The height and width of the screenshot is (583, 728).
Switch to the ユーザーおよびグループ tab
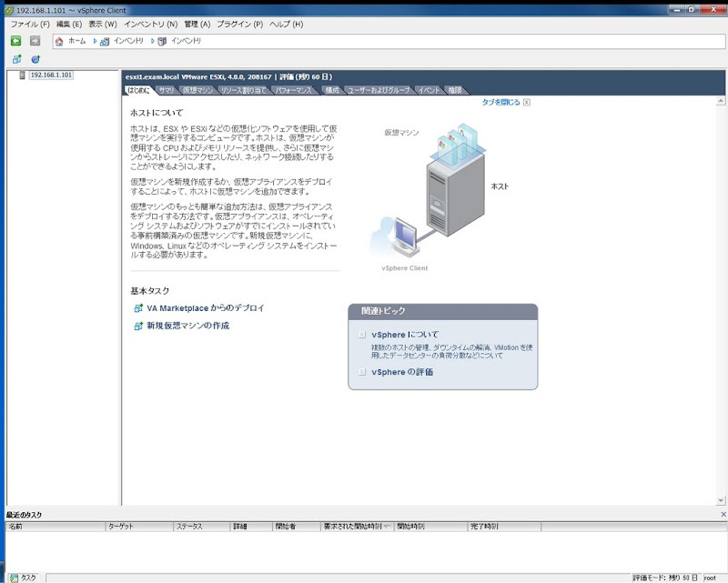[x=379, y=90]
